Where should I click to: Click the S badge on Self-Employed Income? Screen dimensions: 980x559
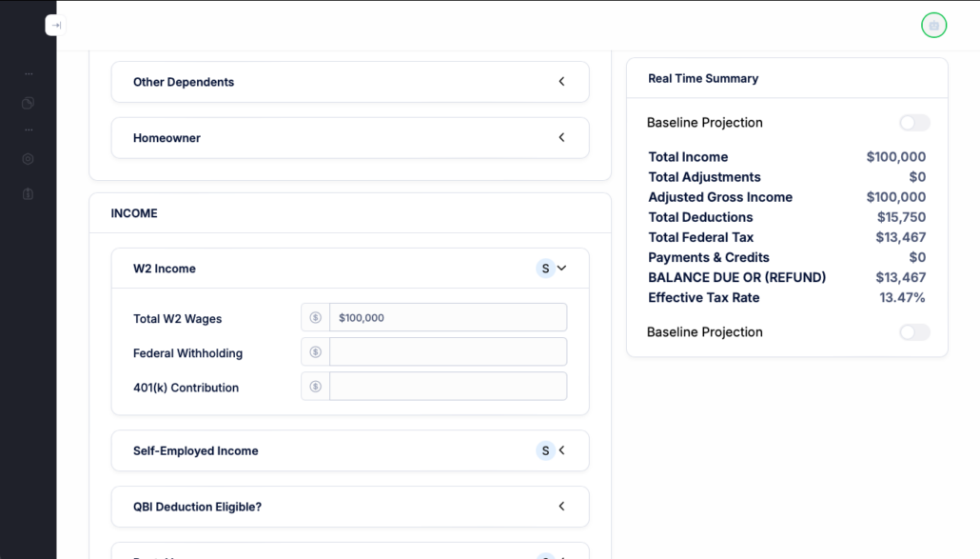[x=545, y=450]
